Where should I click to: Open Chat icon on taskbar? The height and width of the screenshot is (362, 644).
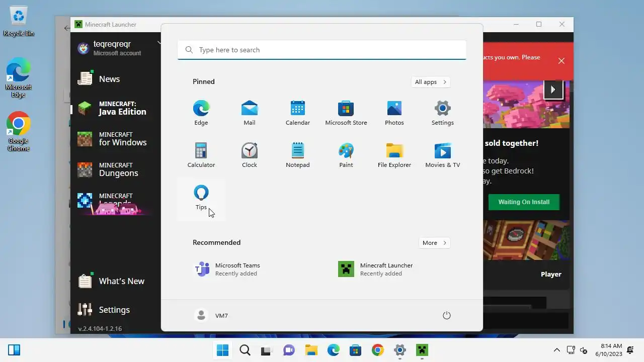tap(288, 350)
